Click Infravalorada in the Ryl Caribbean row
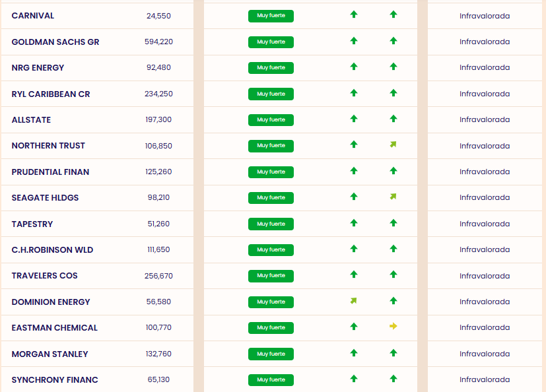Viewport: 546px width, 392px height. pyautogui.click(x=485, y=94)
